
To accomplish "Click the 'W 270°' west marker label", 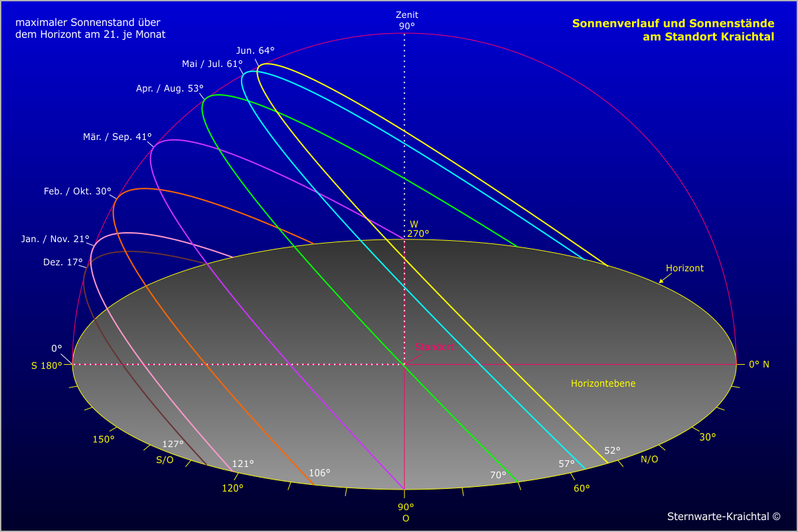I will point(418,228).
